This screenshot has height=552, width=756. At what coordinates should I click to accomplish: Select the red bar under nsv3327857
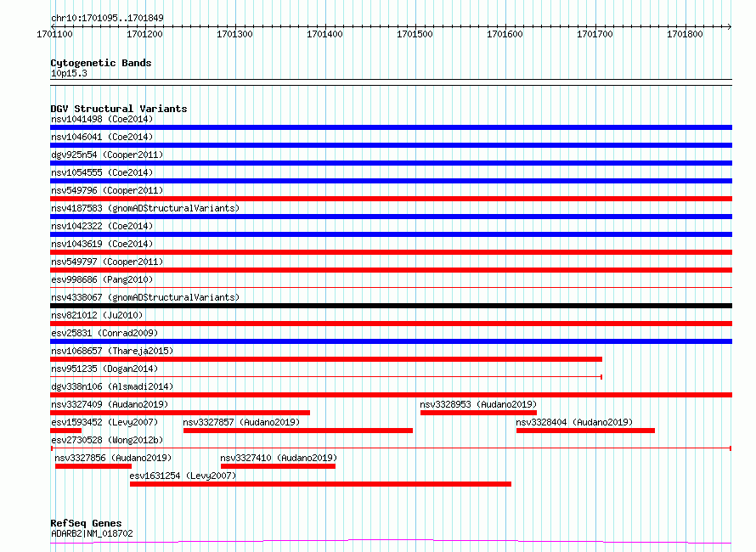[x=298, y=431]
